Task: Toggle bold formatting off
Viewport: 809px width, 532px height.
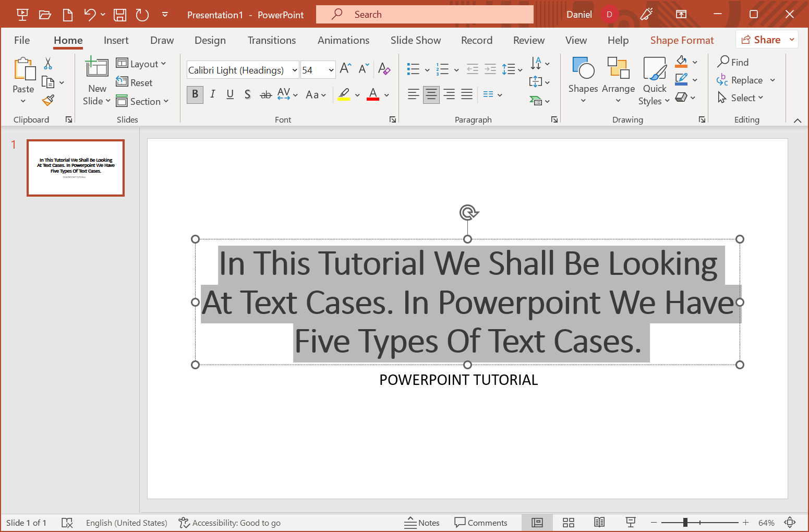Action: click(x=195, y=94)
